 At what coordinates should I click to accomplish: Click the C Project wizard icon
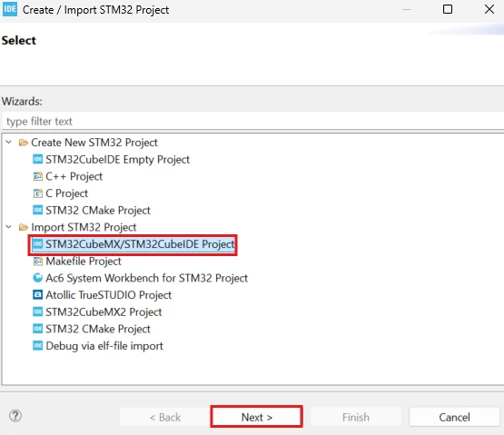[37, 193]
